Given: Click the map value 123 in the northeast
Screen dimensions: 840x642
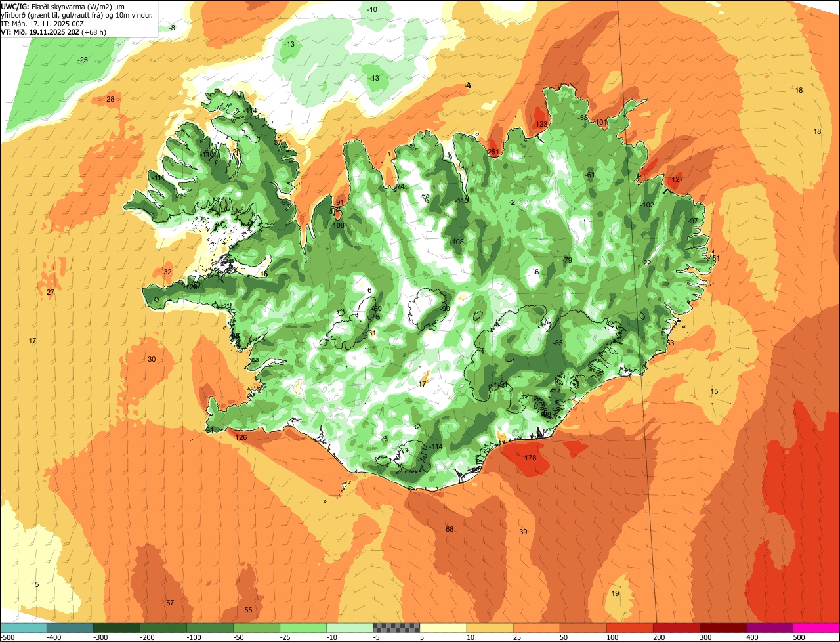Looking at the screenshot, I should [x=541, y=124].
